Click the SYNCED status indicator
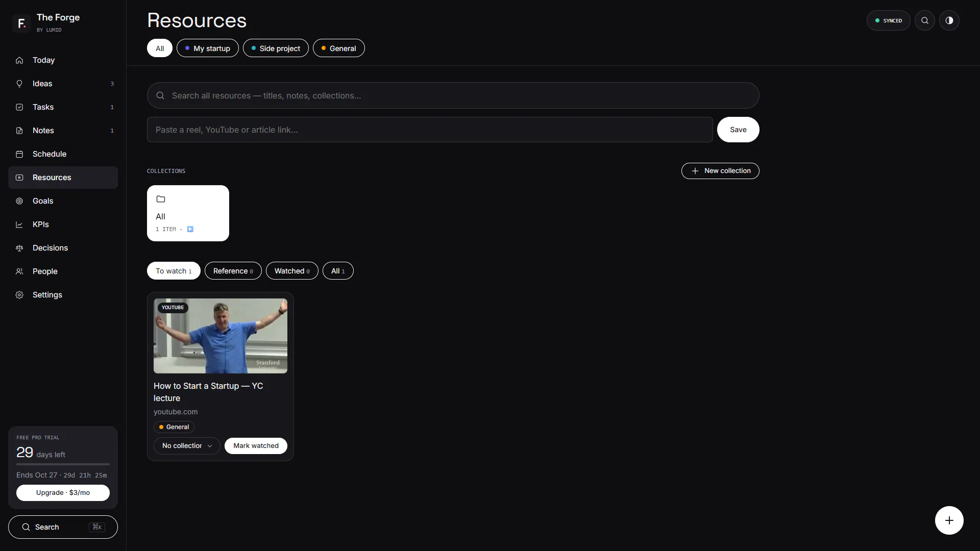 pyautogui.click(x=888, y=20)
